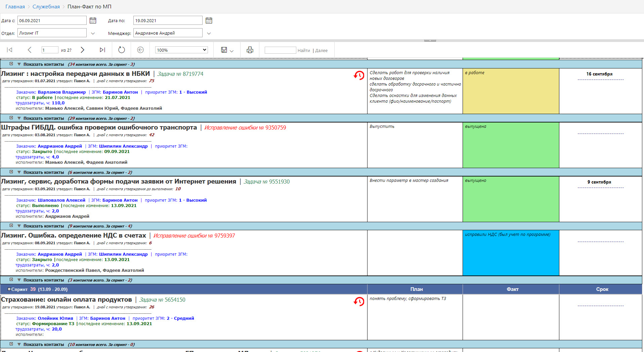
Task: Print the report using printer icon
Action: click(x=250, y=50)
